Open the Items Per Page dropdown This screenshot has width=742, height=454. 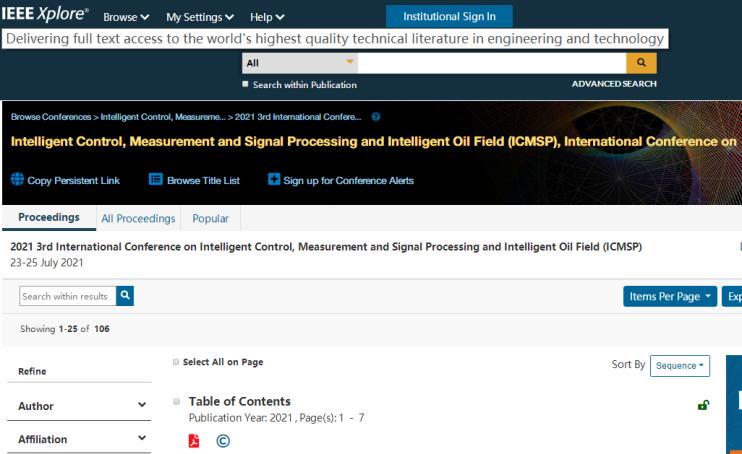pyautogui.click(x=666, y=297)
